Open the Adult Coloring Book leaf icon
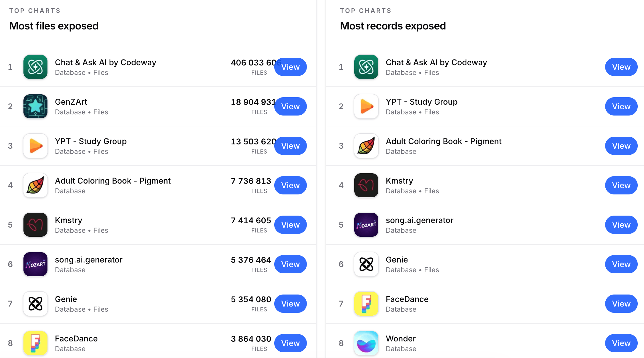The height and width of the screenshot is (358, 644). (35, 185)
